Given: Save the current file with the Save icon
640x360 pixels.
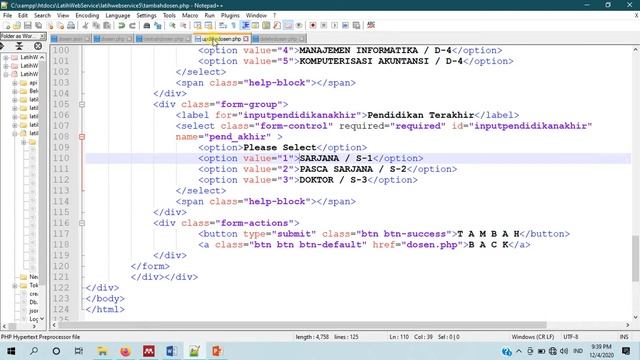Looking at the screenshot, I should click(28, 25).
